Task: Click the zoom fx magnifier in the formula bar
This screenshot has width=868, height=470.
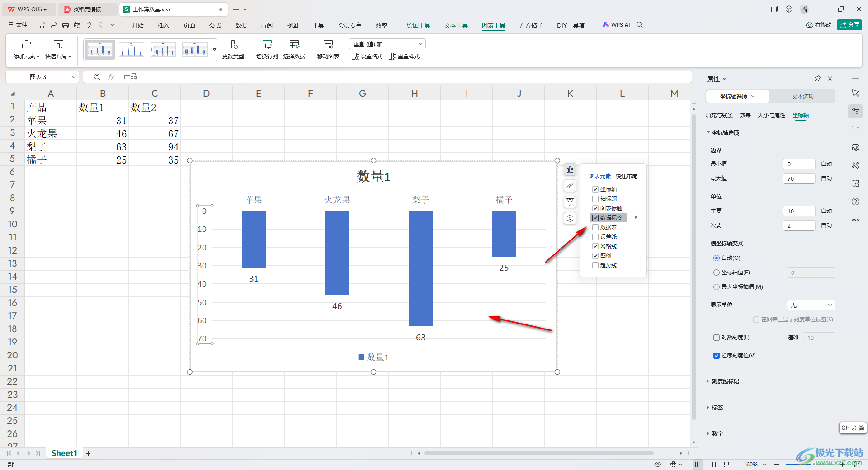Action: (97, 77)
